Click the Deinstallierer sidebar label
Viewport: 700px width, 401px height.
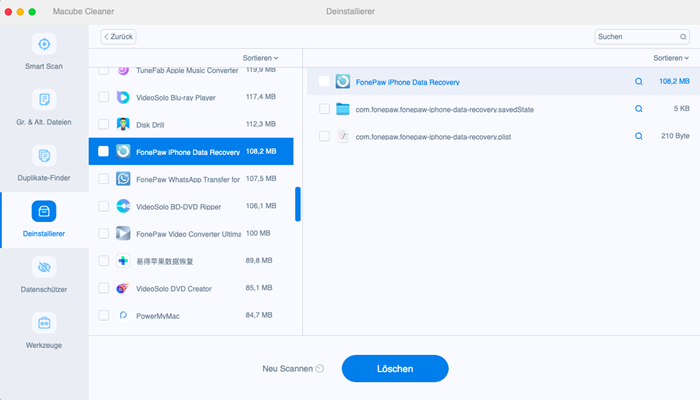coord(44,234)
